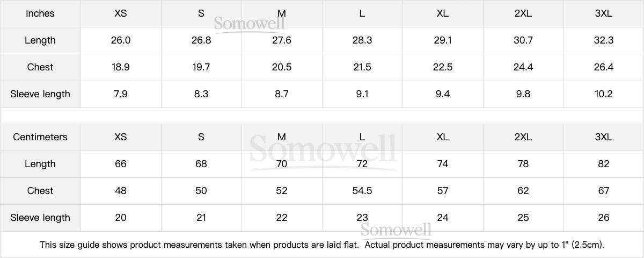Click the 32.3 length value cell
Screen dimensions: 644x258
(603, 40)
